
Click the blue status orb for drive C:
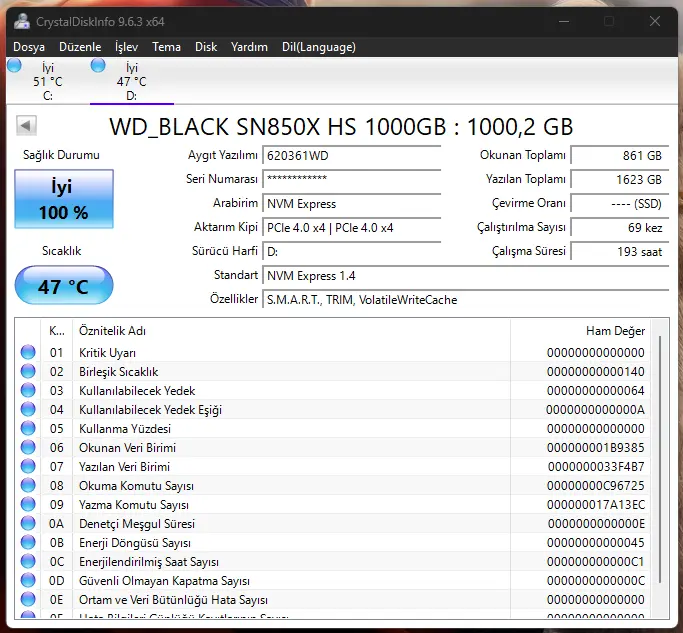(x=14, y=65)
